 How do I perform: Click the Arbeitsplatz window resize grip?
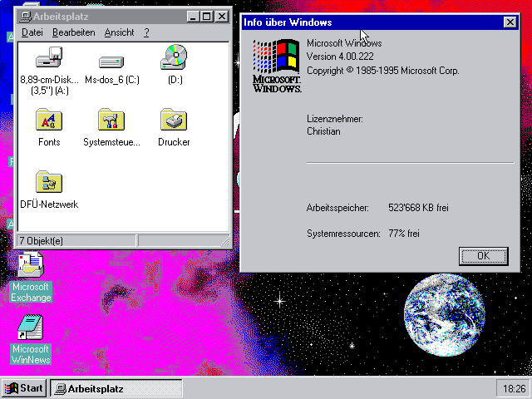click(225, 241)
